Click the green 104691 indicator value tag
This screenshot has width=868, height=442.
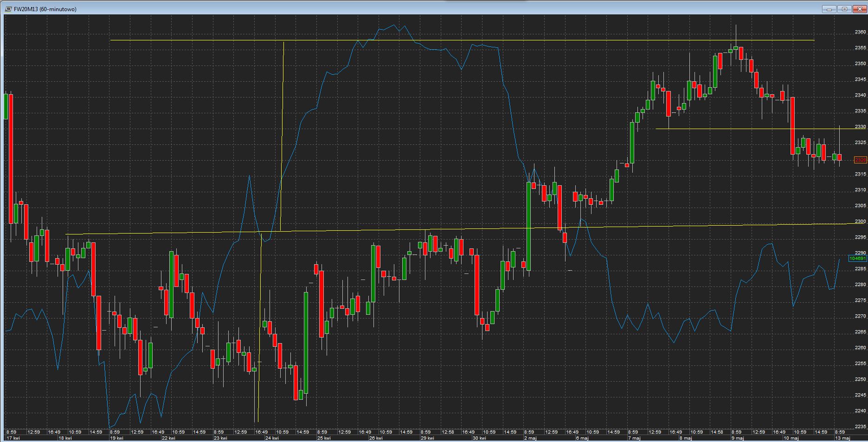[x=857, y=259]
